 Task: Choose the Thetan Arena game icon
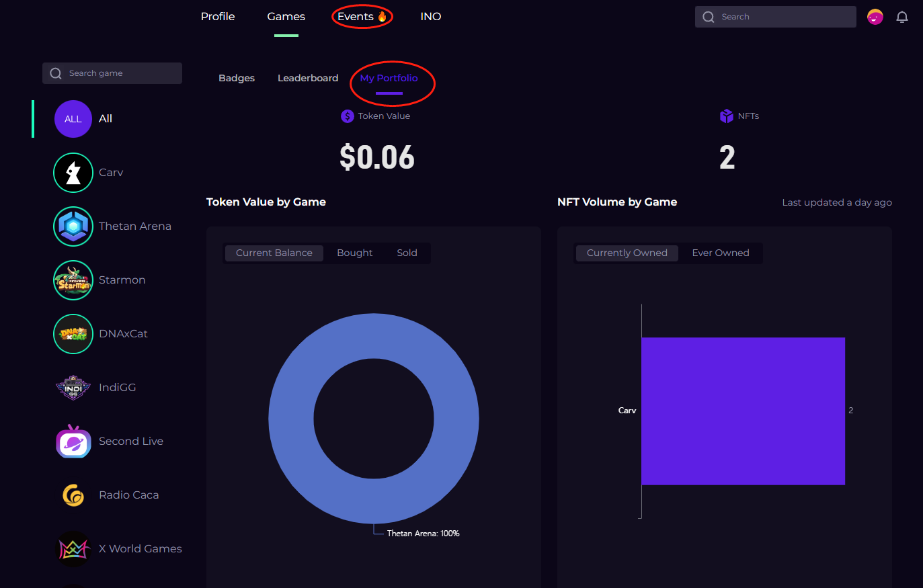click(73, 226)
